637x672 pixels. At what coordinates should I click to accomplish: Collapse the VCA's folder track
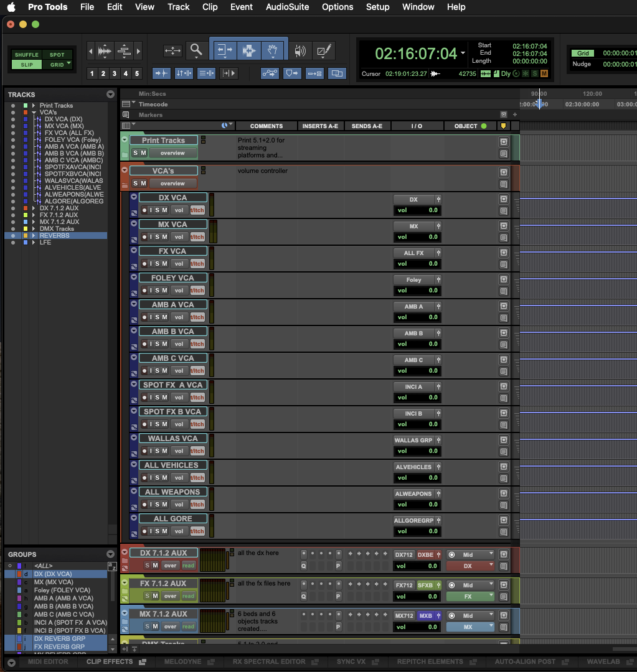coord(125,170)
